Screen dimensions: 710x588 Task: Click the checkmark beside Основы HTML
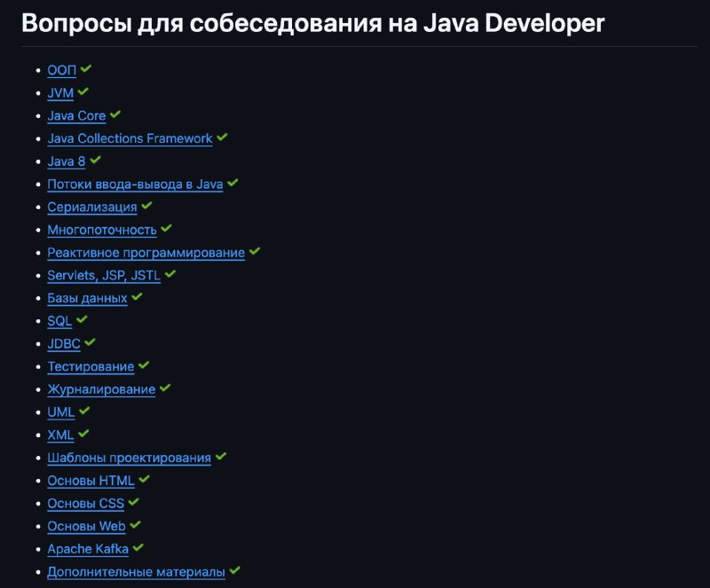coord(145,479)
